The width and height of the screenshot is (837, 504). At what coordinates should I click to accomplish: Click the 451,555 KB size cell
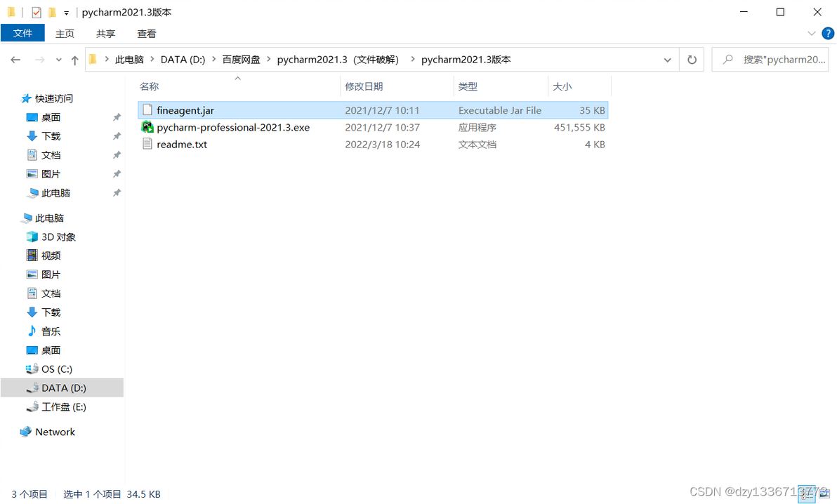pyautogui.click(x=580, y=127)
